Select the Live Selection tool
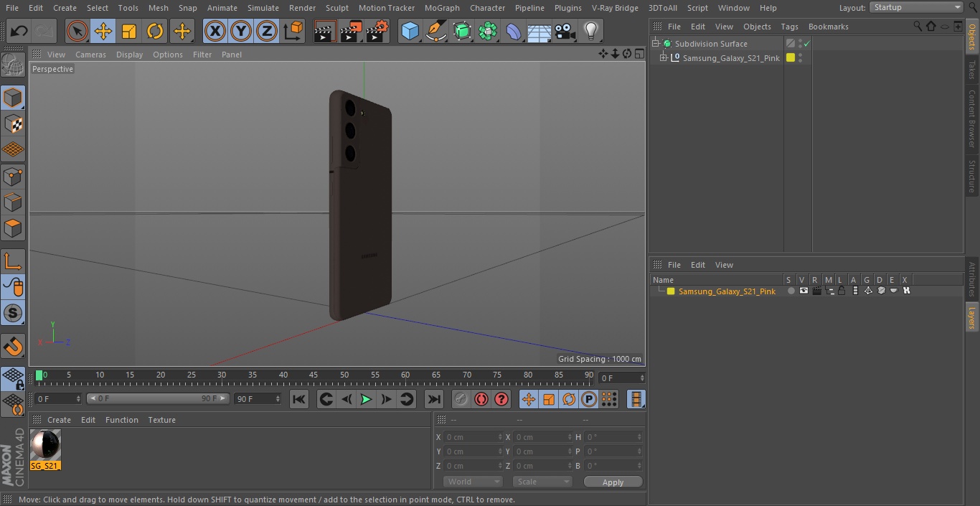Image resolution: width=980 pixels, height=506 pixels. pos(77,32)
